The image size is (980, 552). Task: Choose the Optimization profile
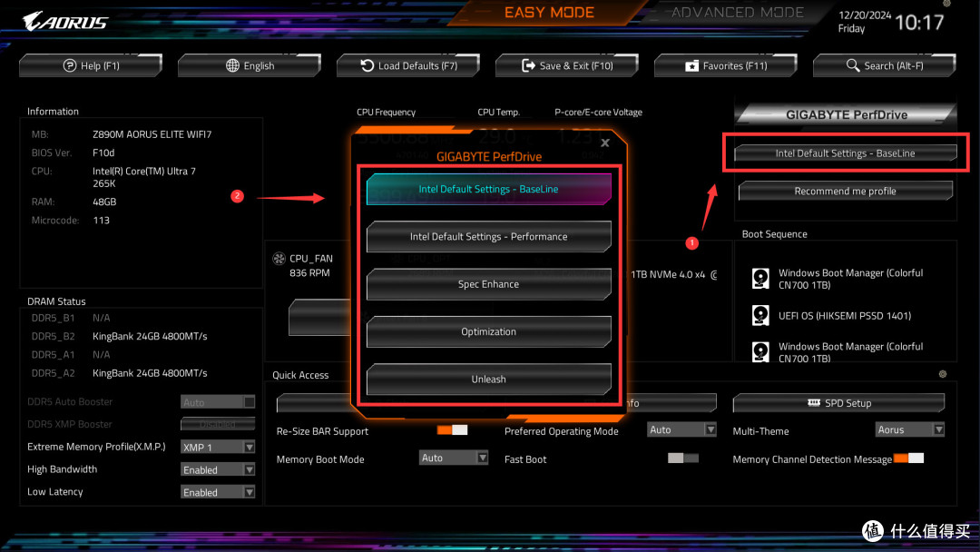(489, 331)
